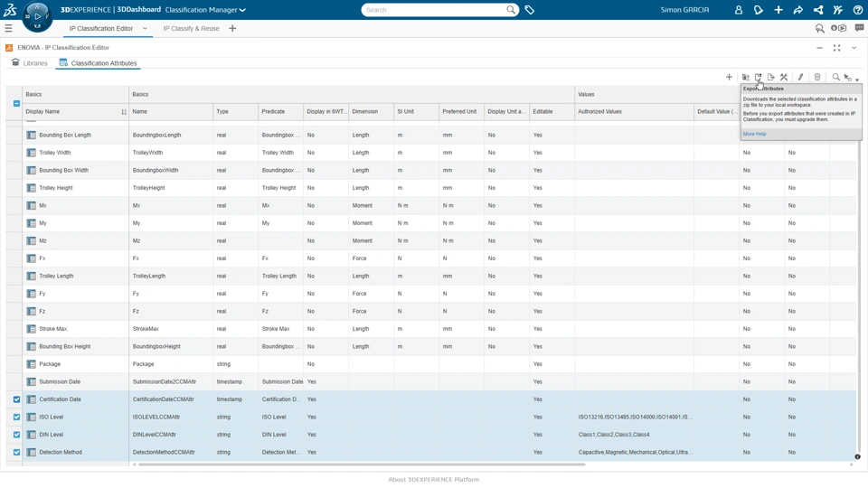Screen dimensions: 868x488
Task: Click the import attributes toolbar icon
Action: pyautogui.click(x=746, y=77)
